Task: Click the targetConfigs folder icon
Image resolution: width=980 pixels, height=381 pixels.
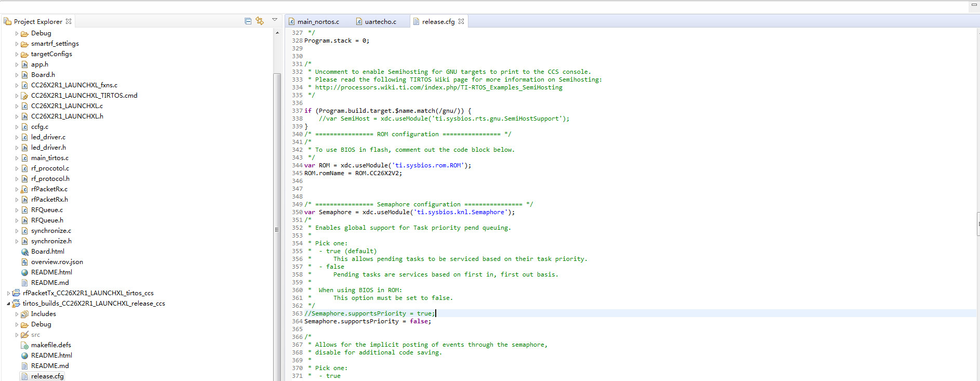Action: click(x=24, y=54)
